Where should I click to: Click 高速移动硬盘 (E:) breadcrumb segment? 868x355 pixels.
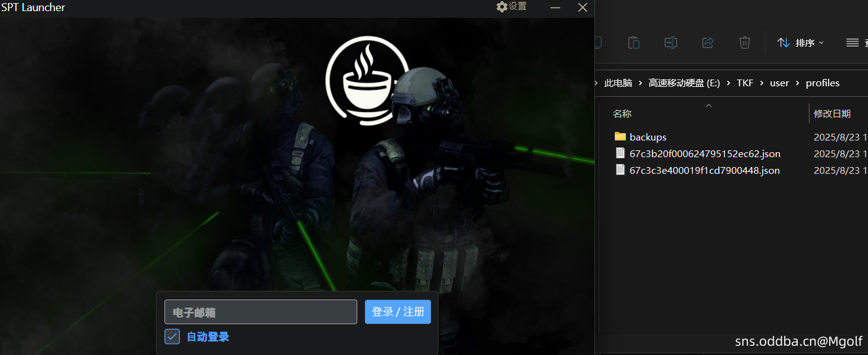tap(684, 83)
